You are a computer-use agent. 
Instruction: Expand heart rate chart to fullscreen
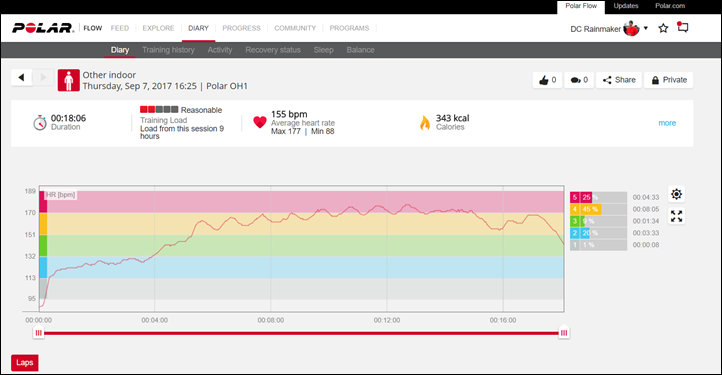click(676, 216)
